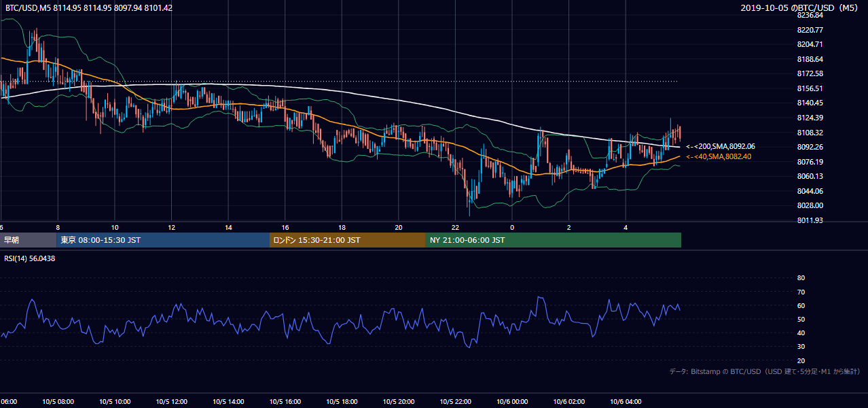The width and height of the screenshot is (868, 408).
Task: Click the 8188.64 price axis value
Action: pyautogui.click(x=810, y=59)
